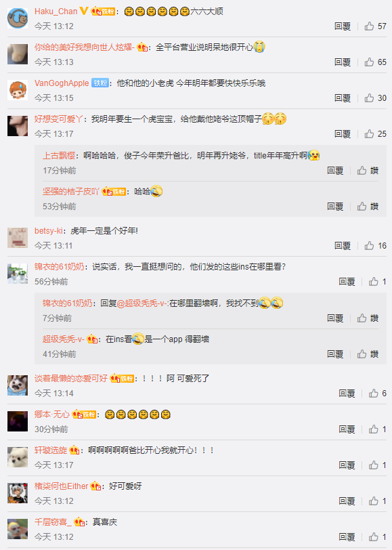Open Haku_Chan's profile via username
Viewport: 392px width, 550px height.
[56, 12]
